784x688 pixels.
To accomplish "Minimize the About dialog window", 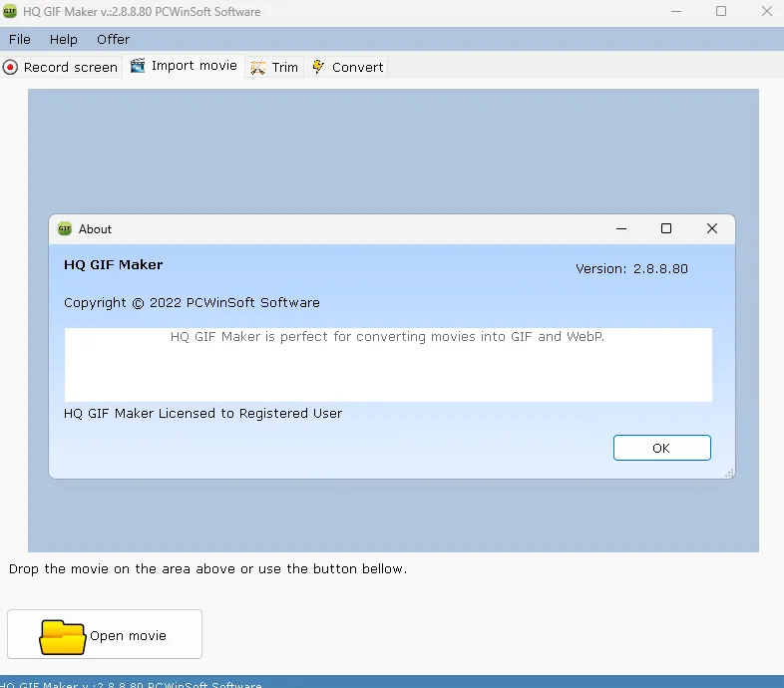I will click(x=620, y=228).
